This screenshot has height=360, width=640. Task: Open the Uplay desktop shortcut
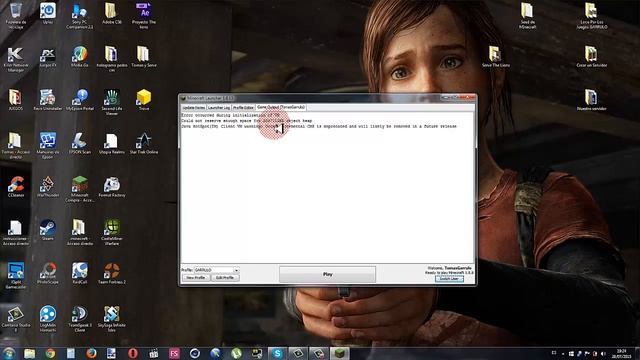tap(48, 13)
